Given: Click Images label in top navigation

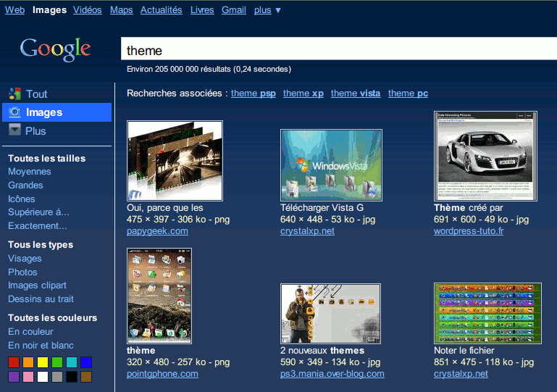Looking at the screenshot, I should click(49, 10).
